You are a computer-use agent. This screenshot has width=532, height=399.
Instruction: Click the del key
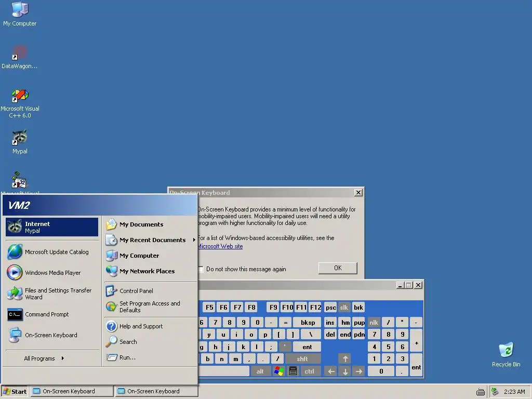coord(330,335)
